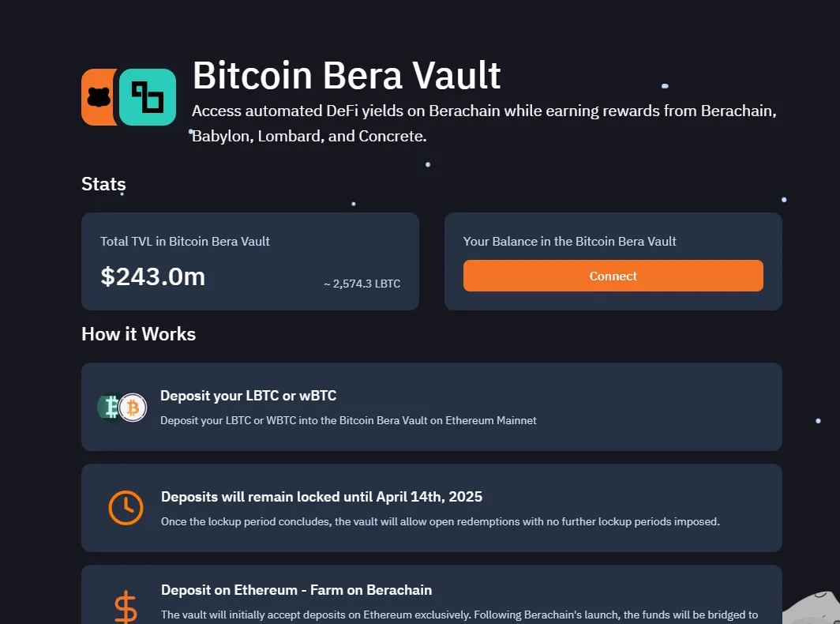Image resolution: width=840 pixels, height=624 pixels.
Task: Click the ~2,574.3 LBTC amount
Action: pos(362,284)
